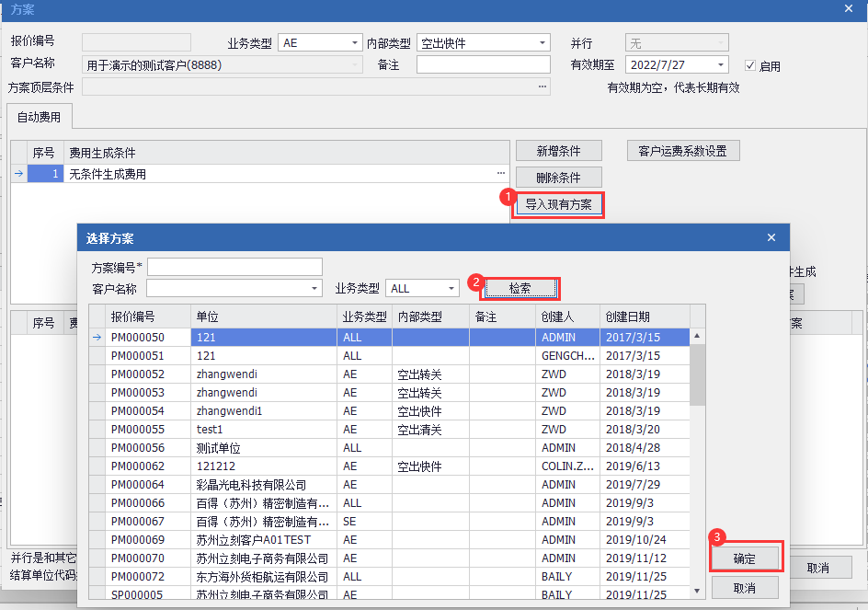Viewport: 868px width, 610px height.
Task: Select the 自动费用 tab
Action: point(39,117)
